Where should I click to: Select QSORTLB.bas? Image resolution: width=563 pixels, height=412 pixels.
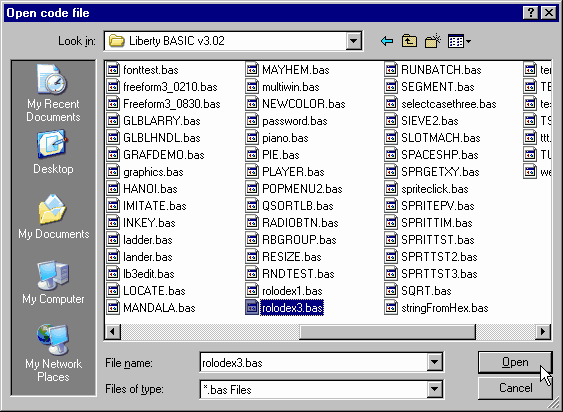click(x=298, y=206)
